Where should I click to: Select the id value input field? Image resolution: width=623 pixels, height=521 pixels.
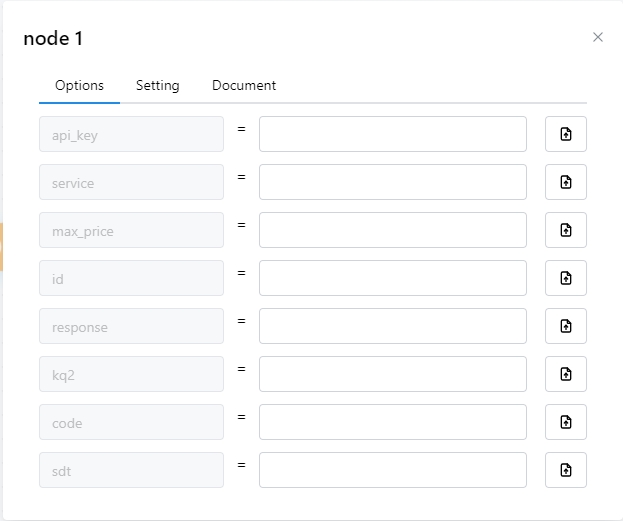tap(392, 278)
